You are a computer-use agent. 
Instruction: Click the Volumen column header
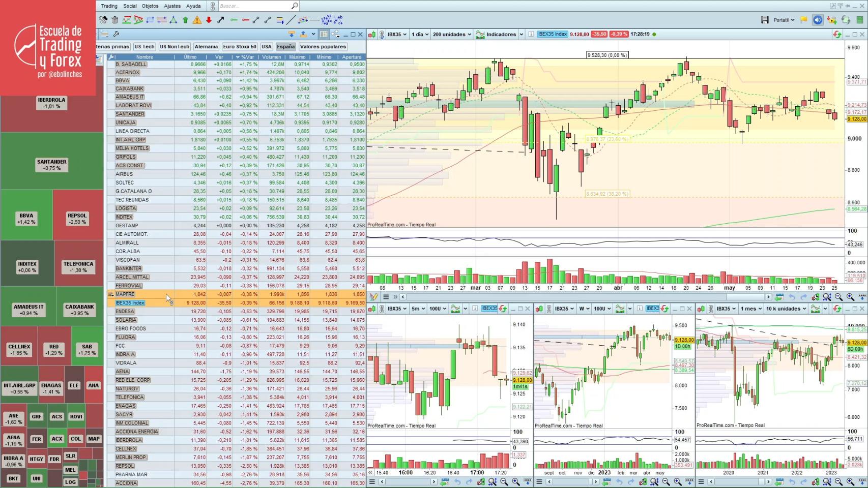272,57
